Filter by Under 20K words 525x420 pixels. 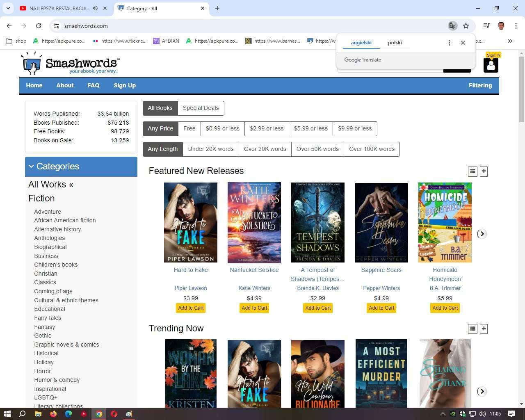[211, 149]
